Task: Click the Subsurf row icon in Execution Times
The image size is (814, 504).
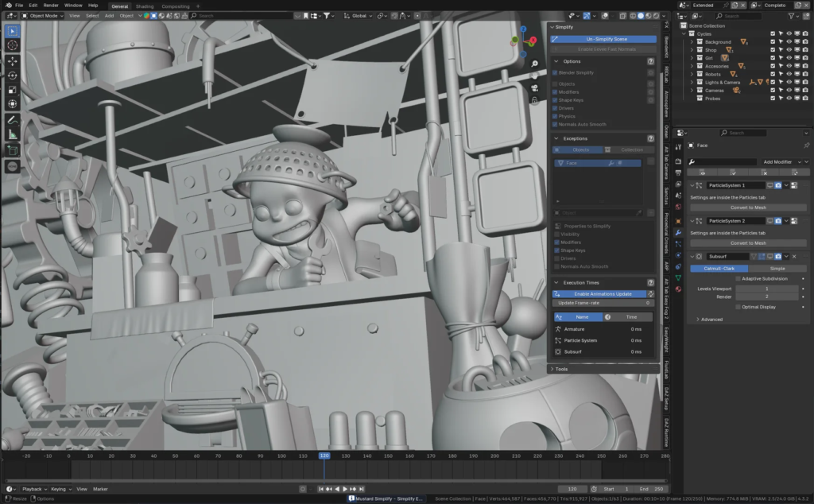Action: [558, 352]
